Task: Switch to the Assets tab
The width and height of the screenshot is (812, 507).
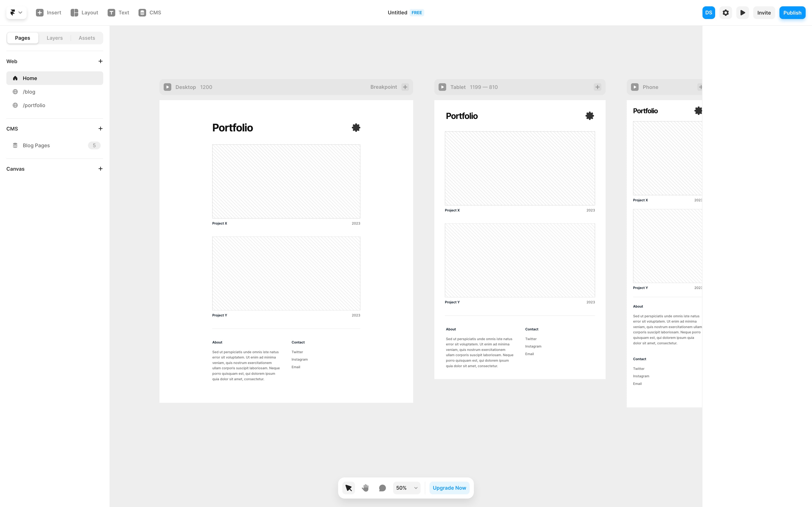Action: point(86,38)
